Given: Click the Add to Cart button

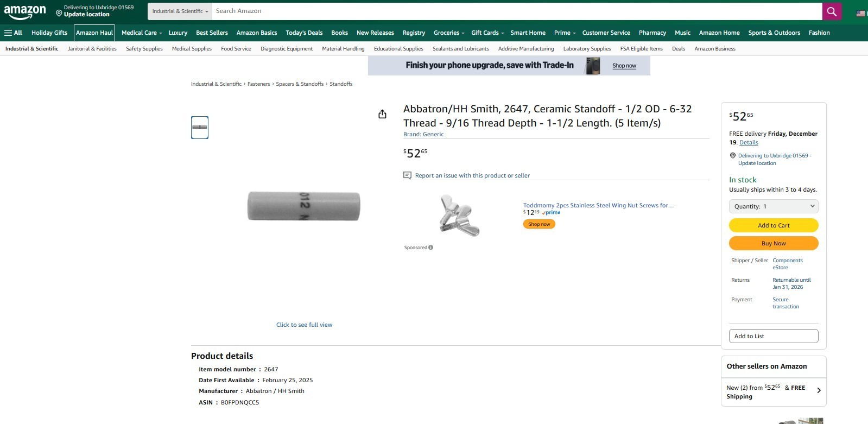Looking at the screenshot, I should point(774,225).
